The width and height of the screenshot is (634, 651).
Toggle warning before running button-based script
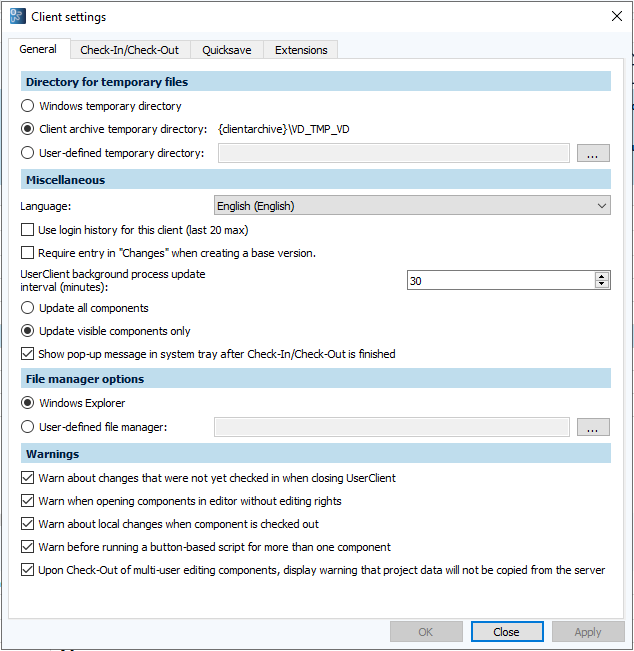(28, 547)
